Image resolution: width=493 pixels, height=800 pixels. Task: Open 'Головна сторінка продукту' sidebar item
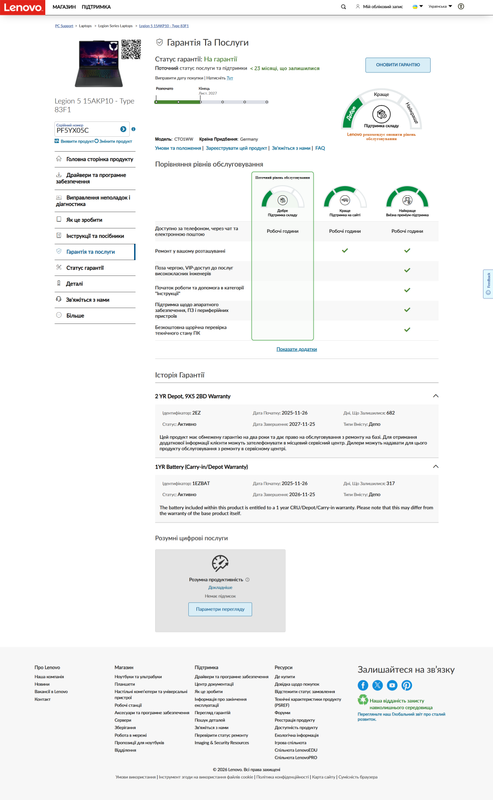pos(95,159)
